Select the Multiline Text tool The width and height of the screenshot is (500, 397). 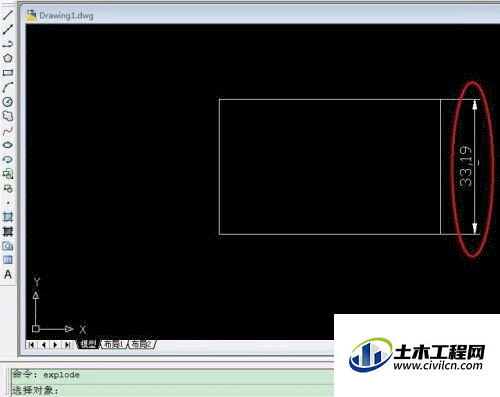point(8,274)
